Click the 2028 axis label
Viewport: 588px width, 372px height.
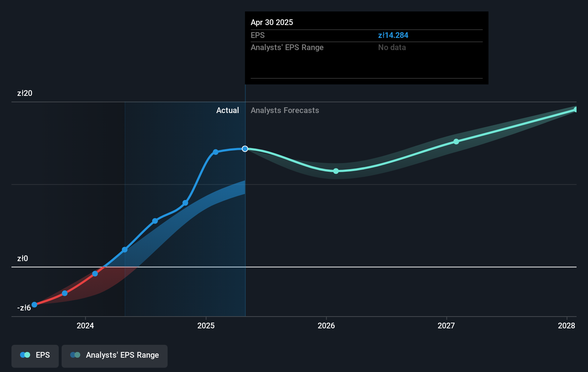(566, 326)
